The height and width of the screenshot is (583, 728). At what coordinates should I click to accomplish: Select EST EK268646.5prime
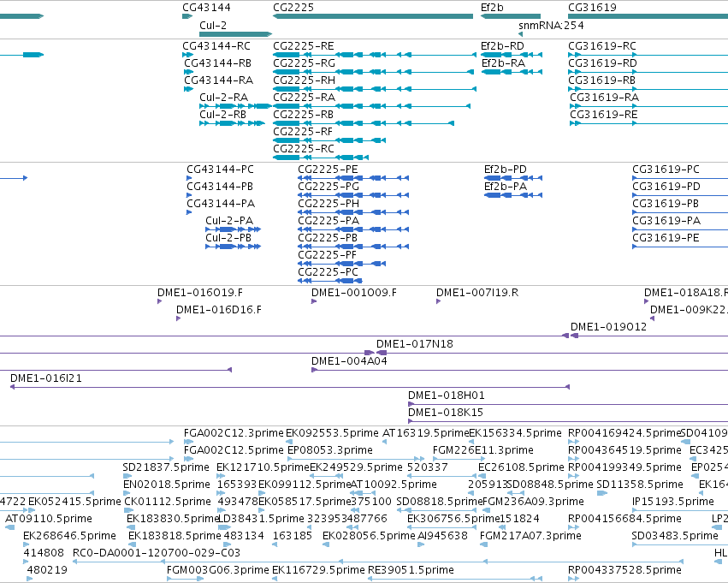pyautogui.click(x=69, y=537)
